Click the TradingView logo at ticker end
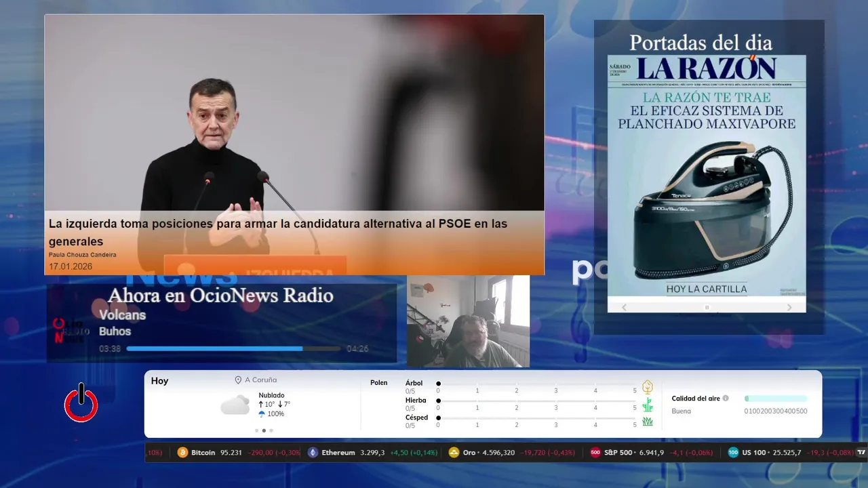 862,453
